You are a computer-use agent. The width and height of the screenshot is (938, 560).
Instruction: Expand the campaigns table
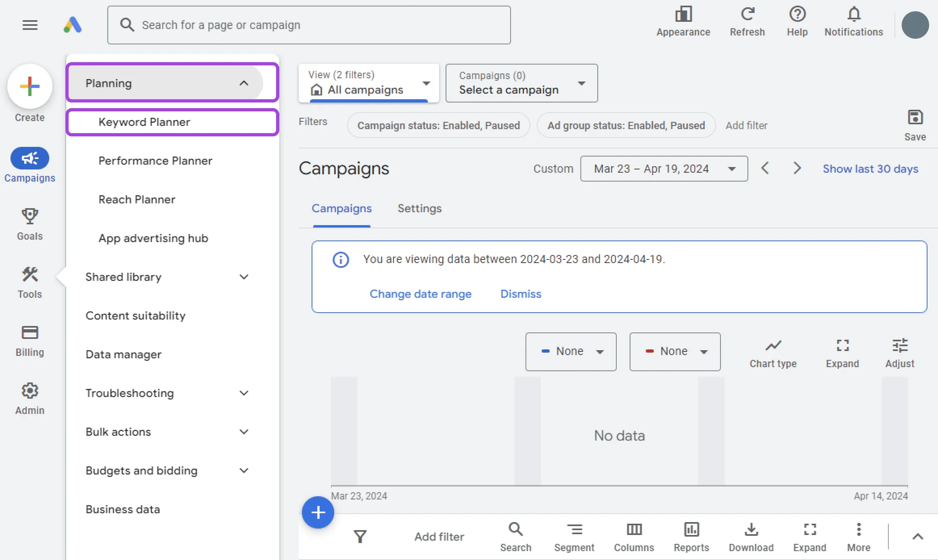810,537
